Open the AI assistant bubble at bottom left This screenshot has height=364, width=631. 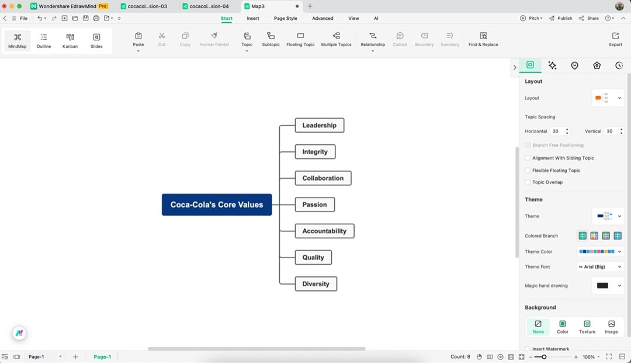[19, 333]
